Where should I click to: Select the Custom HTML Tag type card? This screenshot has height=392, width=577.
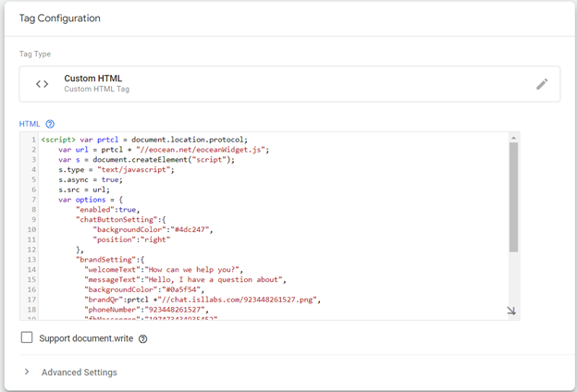point(288,84)
